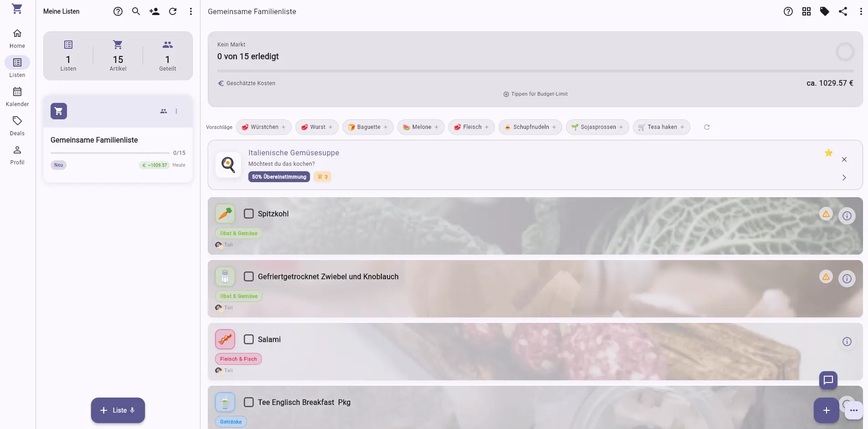Add new item with plus button
This screenshot has height=429, width=868.
827,410
